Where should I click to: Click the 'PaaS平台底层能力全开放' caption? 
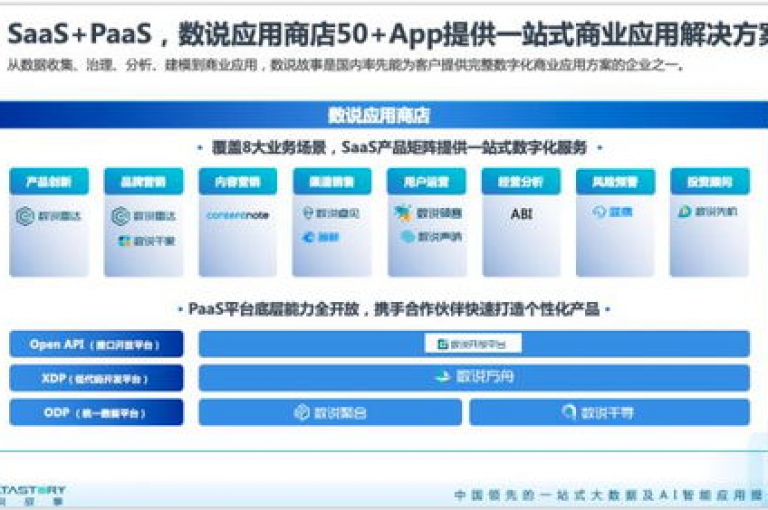point(394,309)
